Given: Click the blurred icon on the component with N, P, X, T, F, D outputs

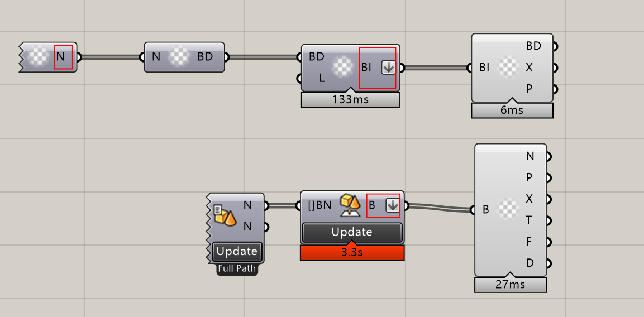Looking at the screenshot, I should (508, 209).
